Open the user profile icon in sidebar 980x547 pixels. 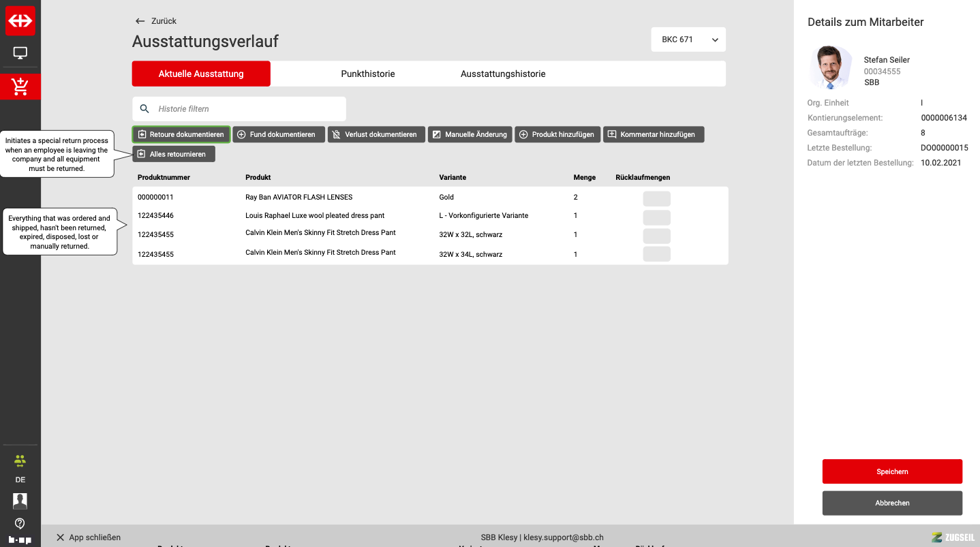(x=20, y=501)
